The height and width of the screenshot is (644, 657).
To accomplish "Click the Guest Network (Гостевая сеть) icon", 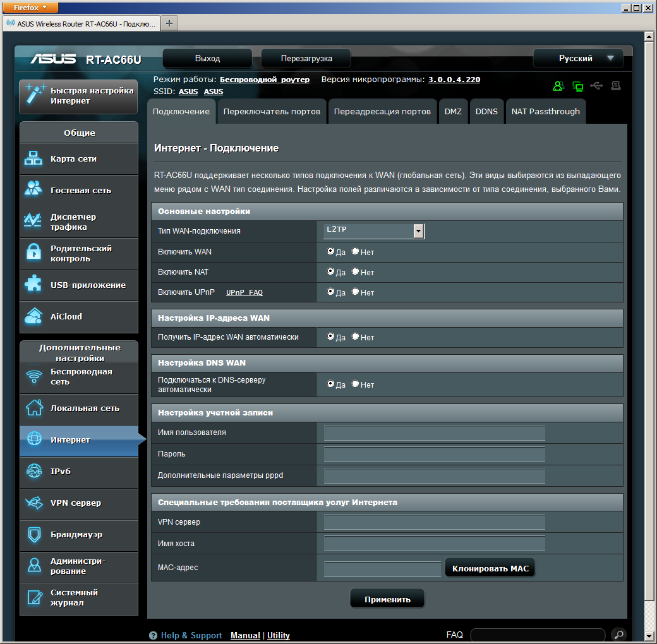I will (x=33, y=190).
